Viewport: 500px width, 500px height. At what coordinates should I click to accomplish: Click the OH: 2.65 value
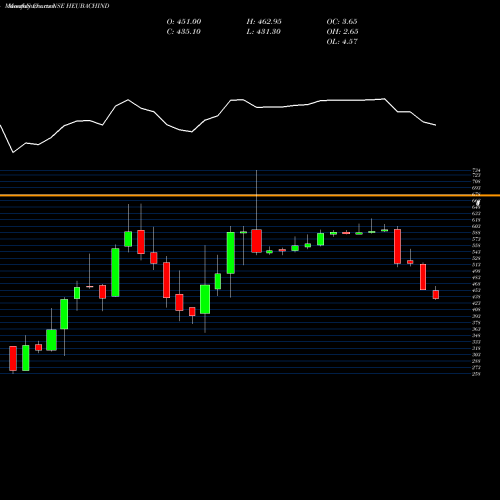(342, 32)
